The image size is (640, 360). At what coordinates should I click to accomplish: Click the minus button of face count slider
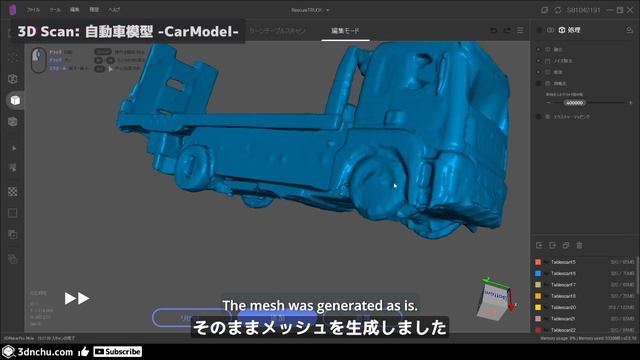(548, 103)
